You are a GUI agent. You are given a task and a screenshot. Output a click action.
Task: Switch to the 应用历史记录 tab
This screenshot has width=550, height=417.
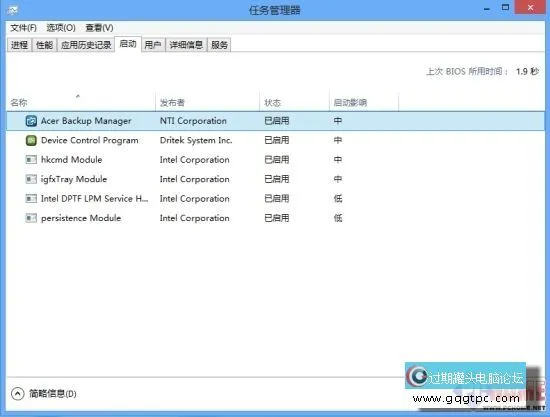click(86, 45)
